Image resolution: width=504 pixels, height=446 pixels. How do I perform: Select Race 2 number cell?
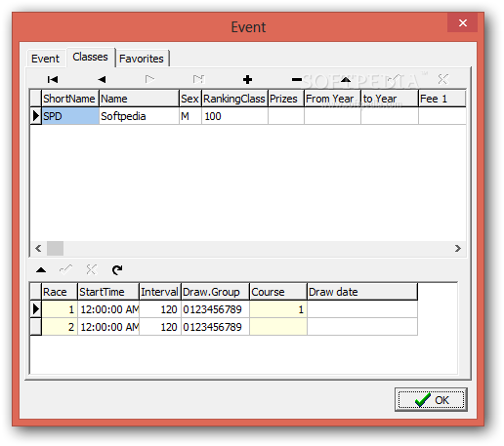click(x=60, y=327)
